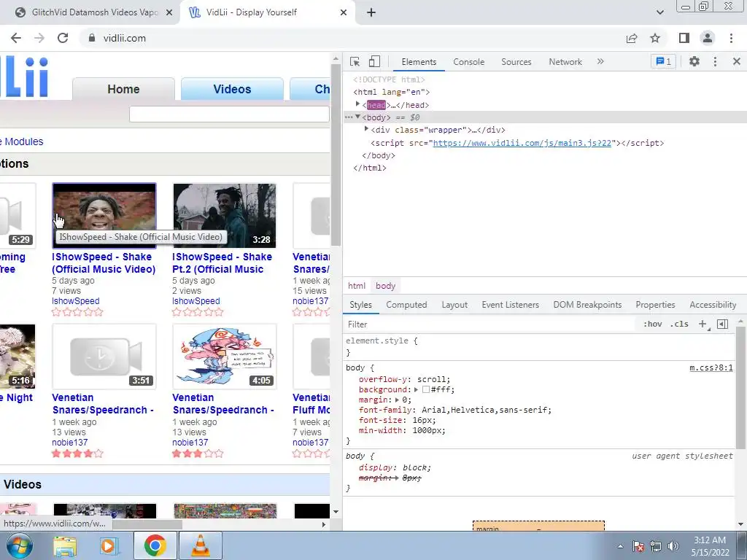Toggle the :hov element state panel
Screen dimensions: 747x560
[x=652, y=324]
